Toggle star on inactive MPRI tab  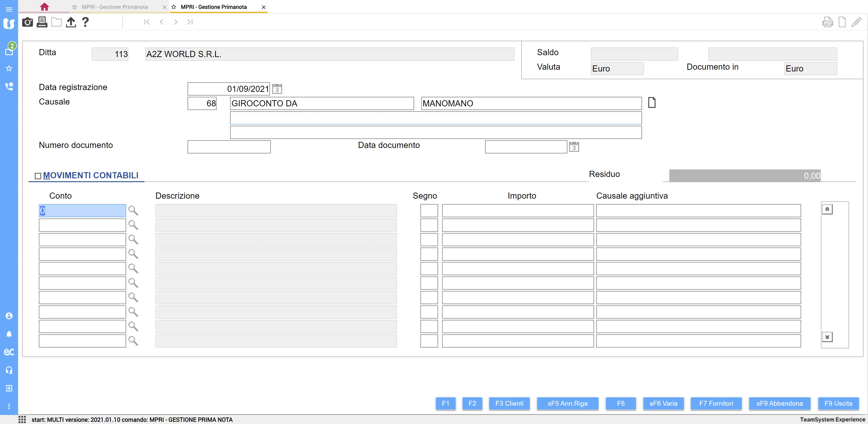[x=75, y=7]
